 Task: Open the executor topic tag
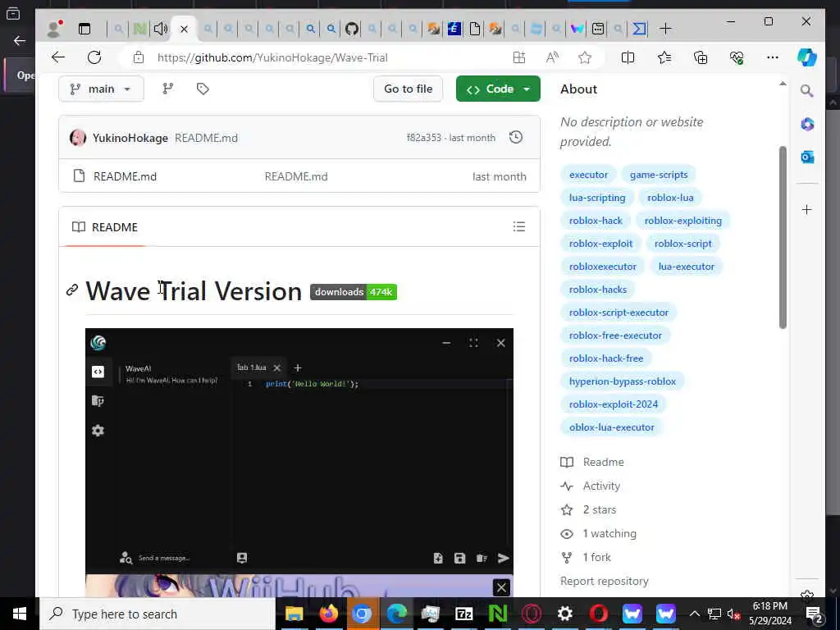click(x=588, y=175)
